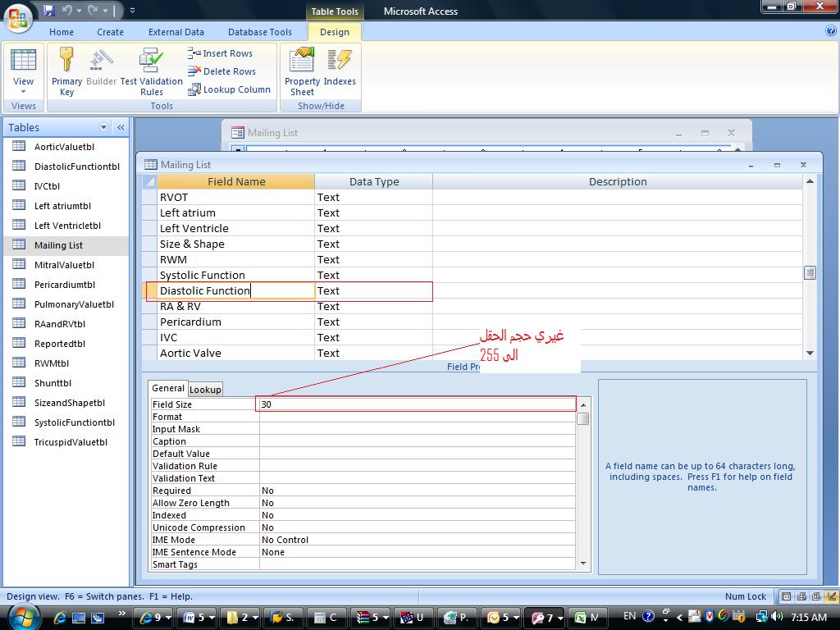The width and height of the screenshot is (840, 630).
Task: Open the Indexes window
Action: pyautogui.click(x=340, y=67)
